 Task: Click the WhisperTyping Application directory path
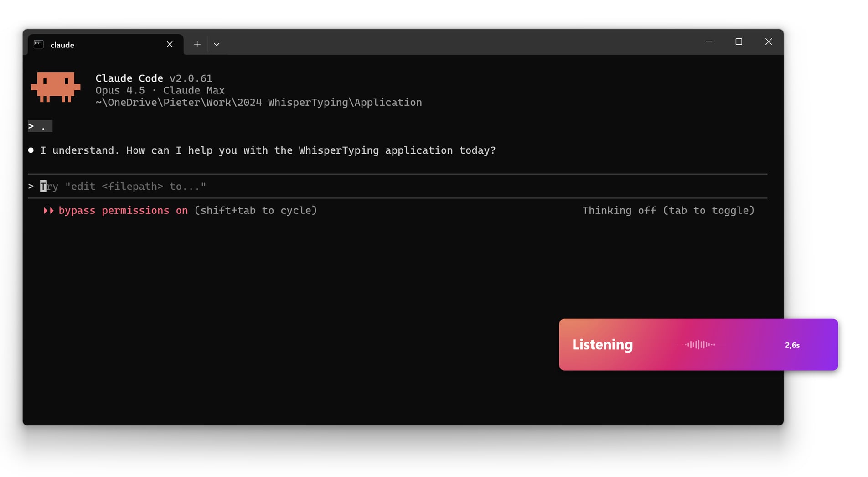258,102
